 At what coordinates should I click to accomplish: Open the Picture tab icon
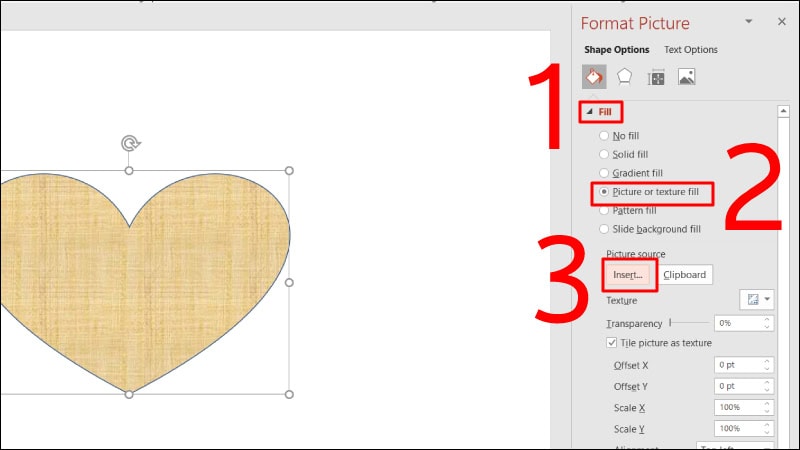click(686, 77)
